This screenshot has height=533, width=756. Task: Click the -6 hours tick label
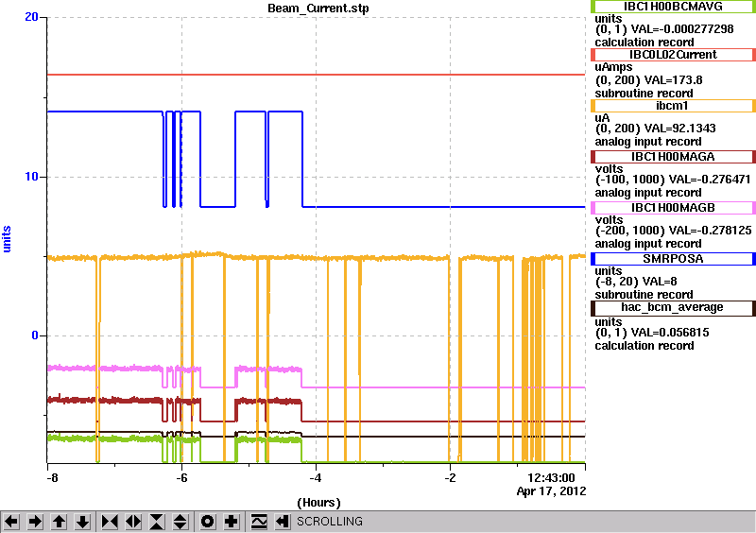(180, 478)
